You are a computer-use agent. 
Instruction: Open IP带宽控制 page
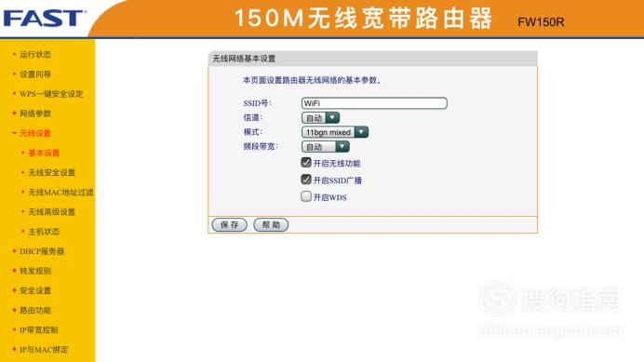pos(39,330)
